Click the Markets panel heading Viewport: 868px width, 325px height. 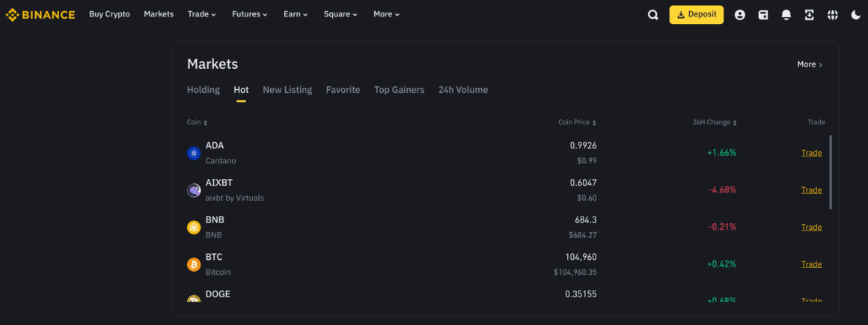point(213,64)
